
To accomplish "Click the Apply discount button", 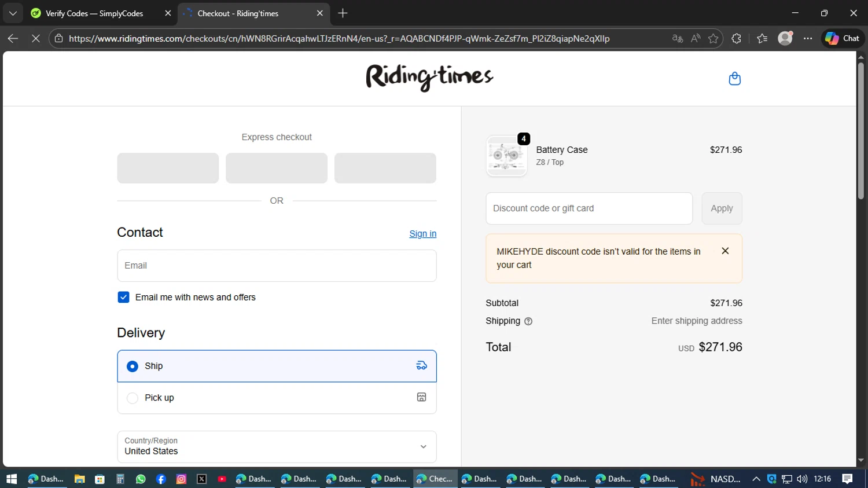I will pyautogui.click(x=722, y=208).
